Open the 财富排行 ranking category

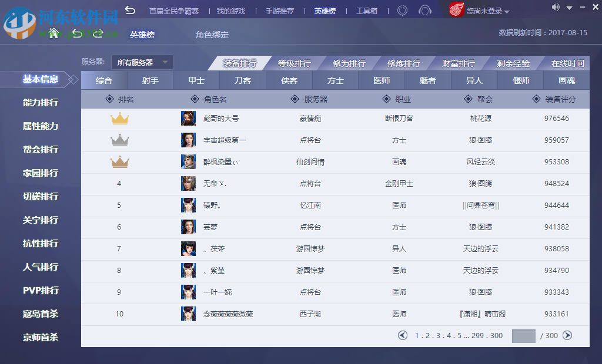pos(458,62)
